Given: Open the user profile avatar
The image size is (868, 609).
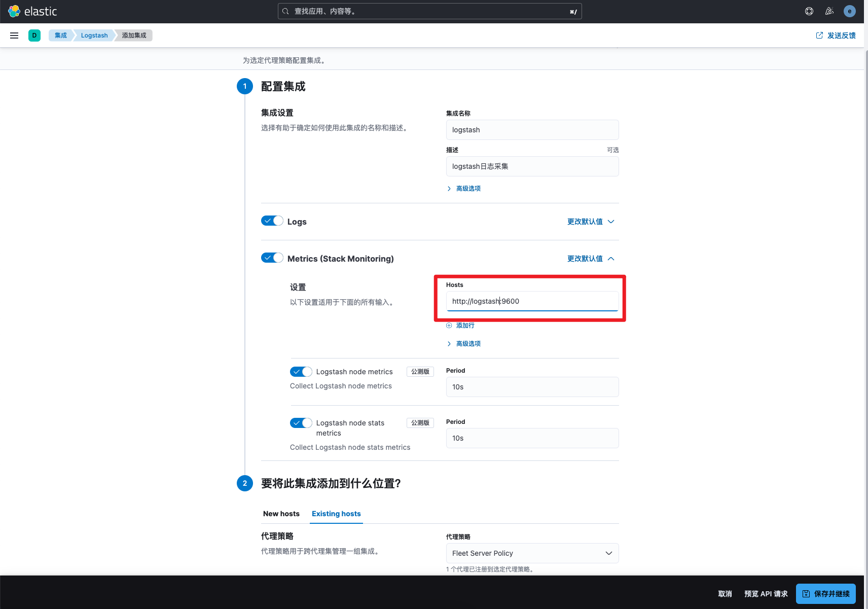Looking at the screenshot, I should click(850, 11).
